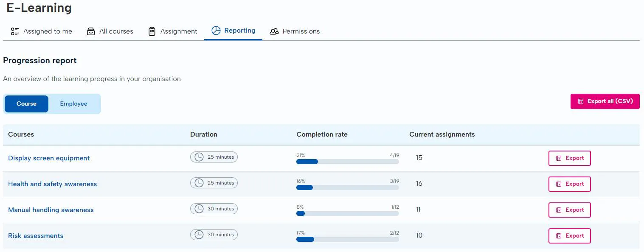
Task: Click the 25 minutes badge for Health and safety
Action: tap(214, 183)
